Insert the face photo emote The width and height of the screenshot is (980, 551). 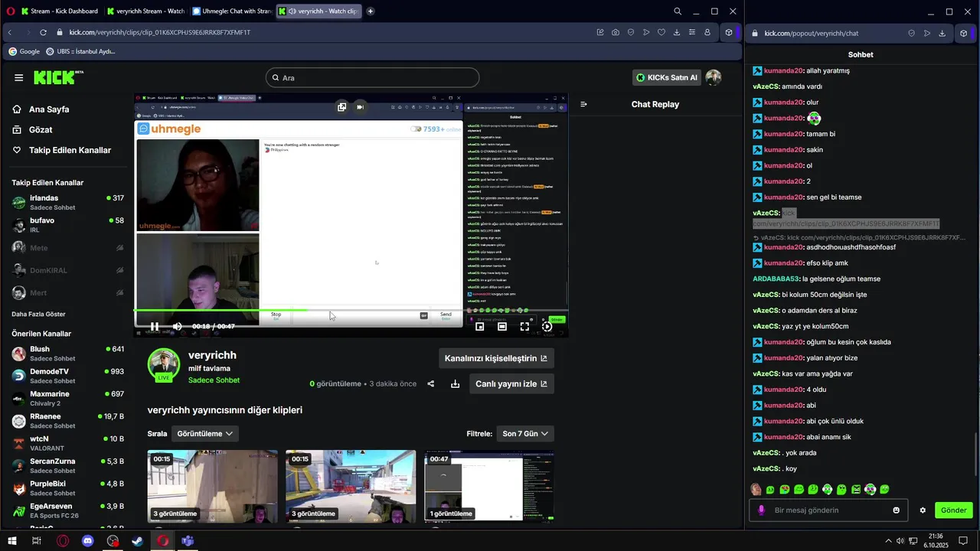(x=756, y=489)
